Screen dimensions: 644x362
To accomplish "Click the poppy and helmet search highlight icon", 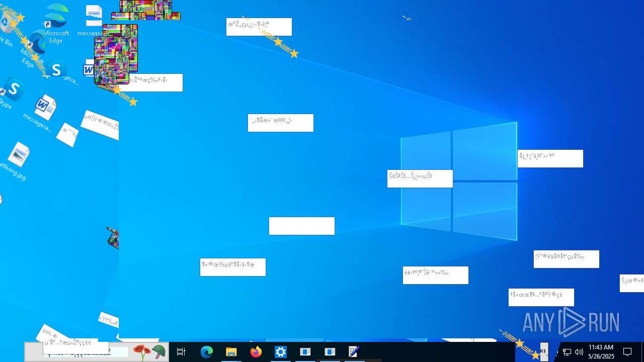I will tap(149, 352).
